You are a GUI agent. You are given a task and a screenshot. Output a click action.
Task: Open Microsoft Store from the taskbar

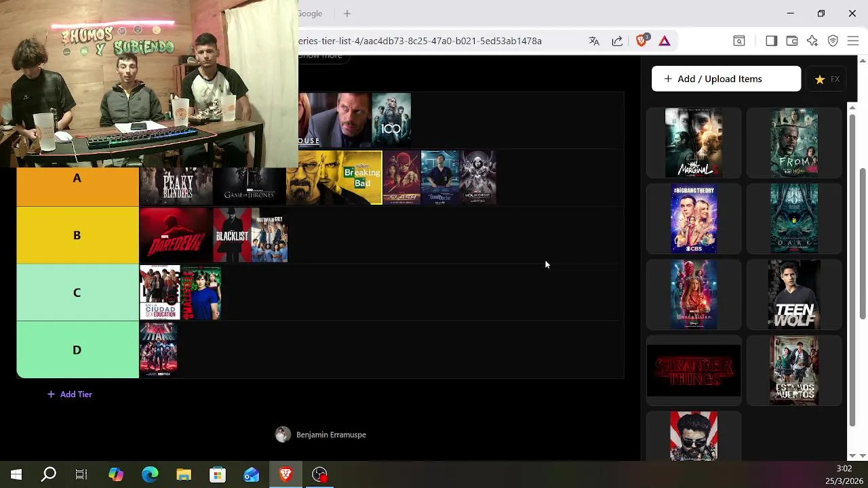[218, 474]
